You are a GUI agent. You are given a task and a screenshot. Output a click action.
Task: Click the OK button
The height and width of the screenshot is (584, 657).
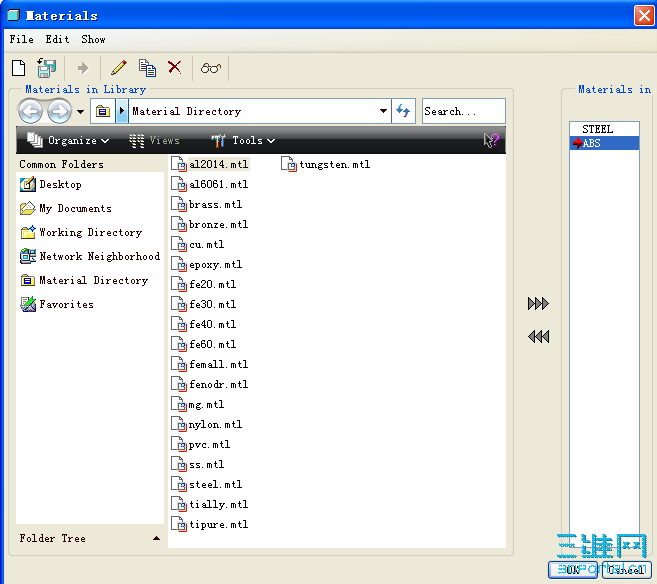573,570
